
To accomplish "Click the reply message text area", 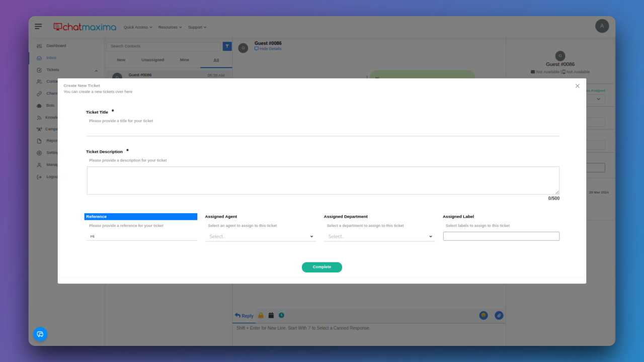I will 369,334.
